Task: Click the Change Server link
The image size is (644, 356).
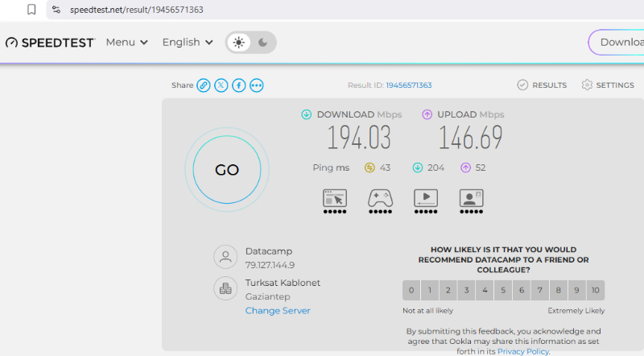Action: tap(278, 311)
